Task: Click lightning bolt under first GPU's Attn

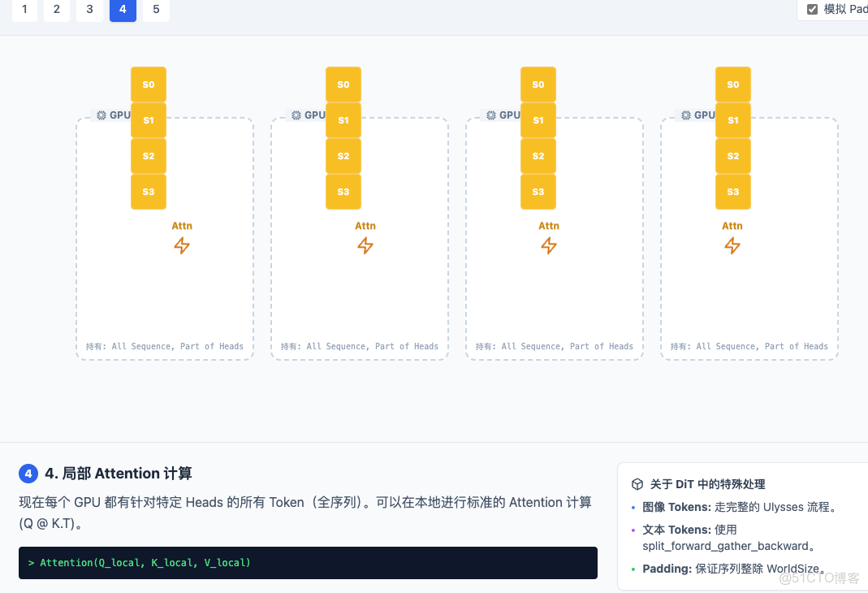Action: (182, 245)
